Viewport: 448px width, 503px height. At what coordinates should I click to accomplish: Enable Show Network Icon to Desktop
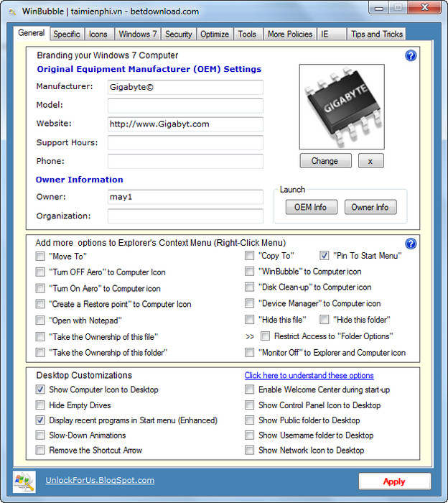pos(249,451)
